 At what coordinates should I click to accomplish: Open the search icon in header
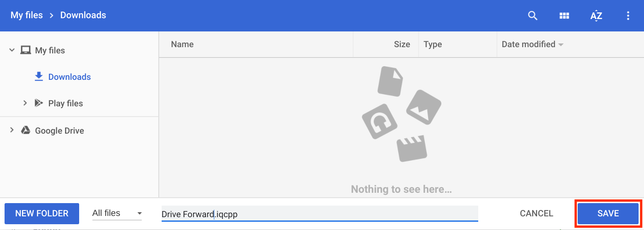point(533,16)
